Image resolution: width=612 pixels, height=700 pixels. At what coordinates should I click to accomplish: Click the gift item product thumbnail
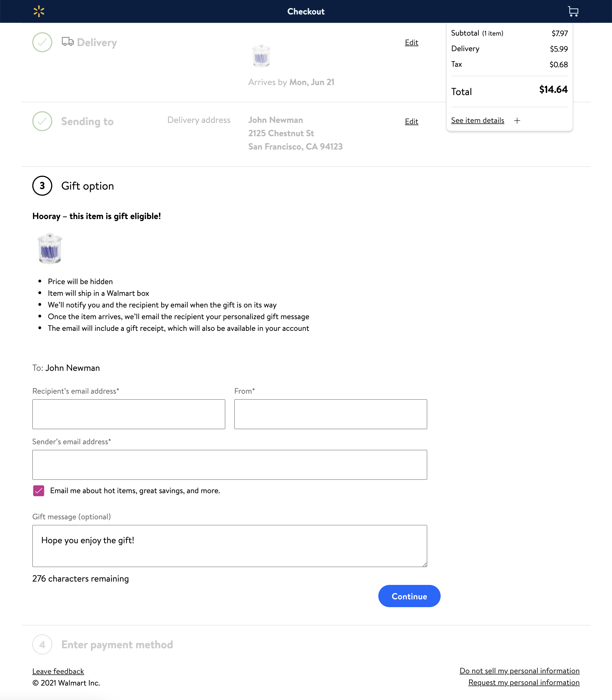(x=50, y=249)
